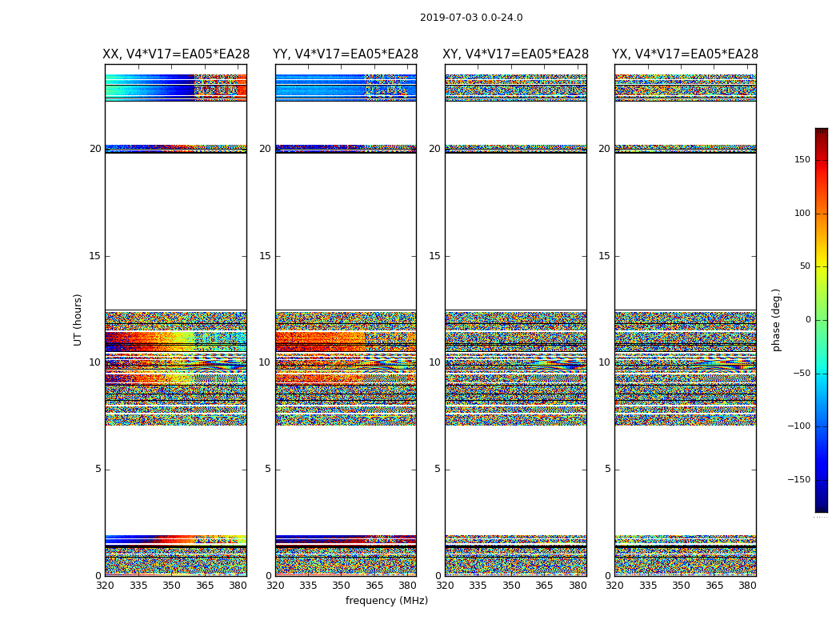Click the colorbar tick label '150'

[802, 160]
